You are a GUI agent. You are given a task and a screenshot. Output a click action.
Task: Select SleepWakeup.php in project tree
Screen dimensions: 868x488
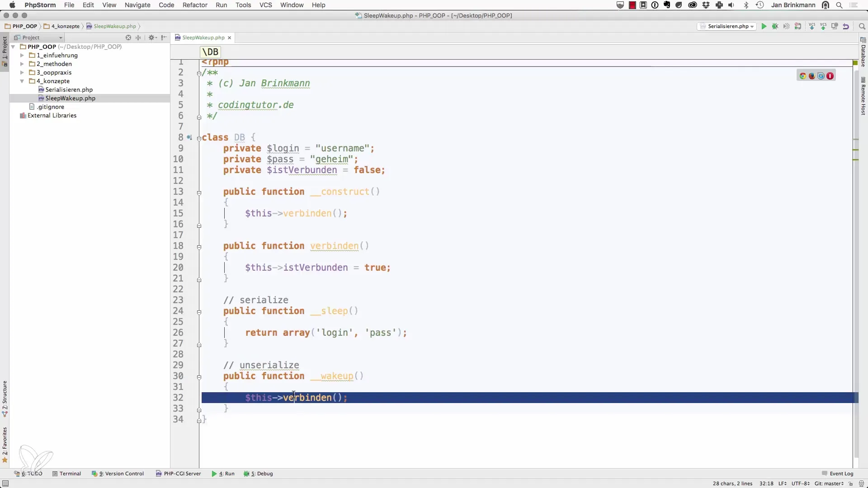tap(70, 98)
